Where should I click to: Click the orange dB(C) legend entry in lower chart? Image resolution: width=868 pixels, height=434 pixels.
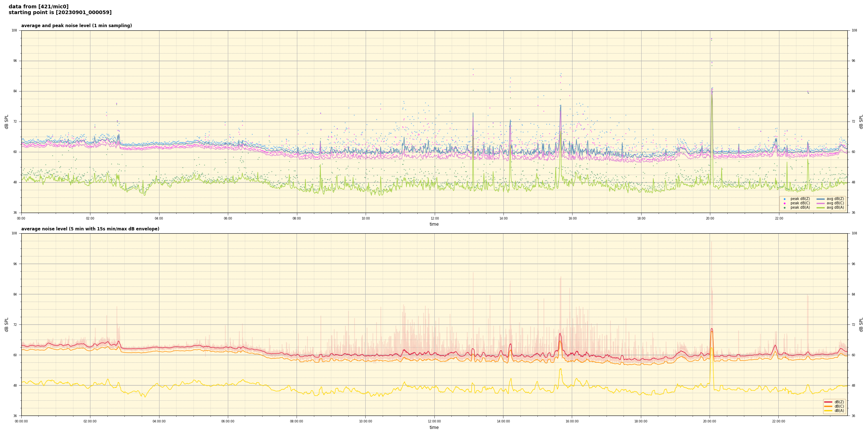click(829, 406)
